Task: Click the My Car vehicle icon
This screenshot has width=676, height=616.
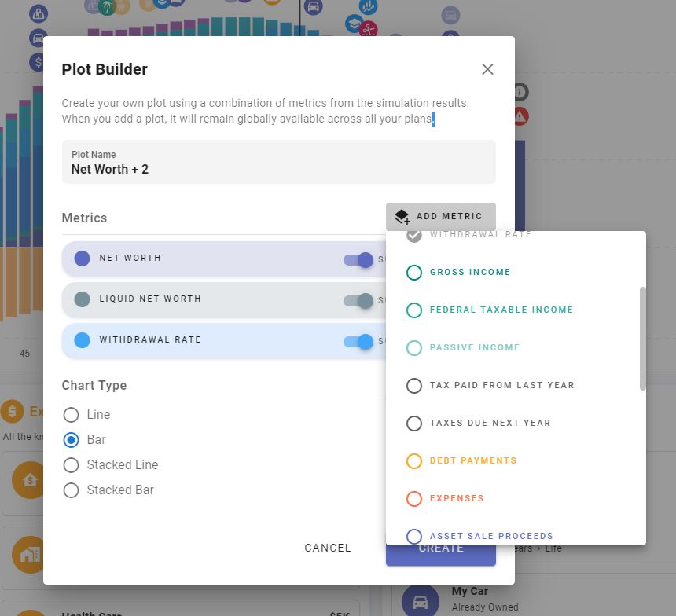Action: tap(421, 601)
